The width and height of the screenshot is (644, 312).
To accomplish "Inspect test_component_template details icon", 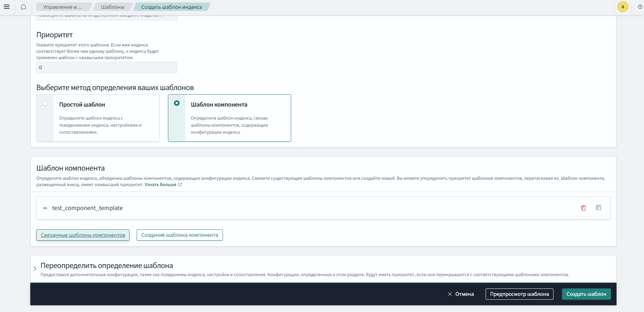I will click(x=599, y=208).
